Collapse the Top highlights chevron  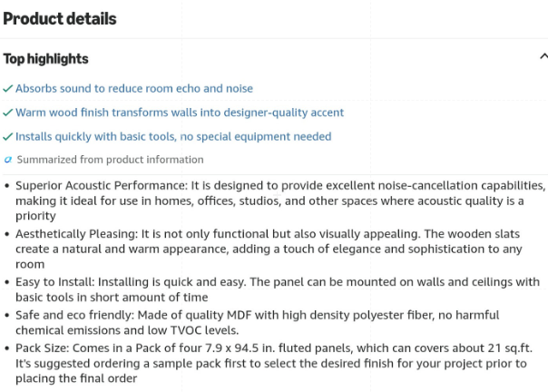(543, 56)
